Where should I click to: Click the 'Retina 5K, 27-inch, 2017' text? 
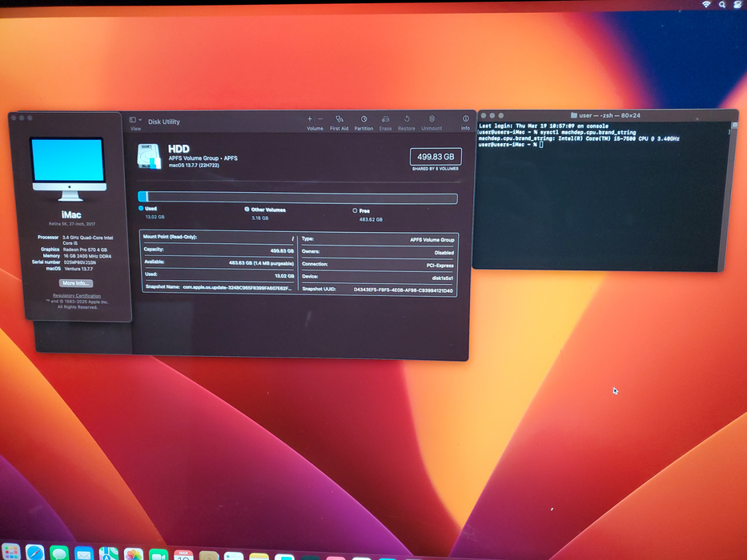(x=72, y=224)
